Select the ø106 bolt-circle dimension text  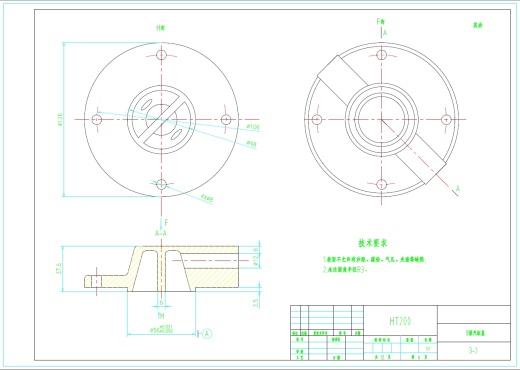(253, 127)
